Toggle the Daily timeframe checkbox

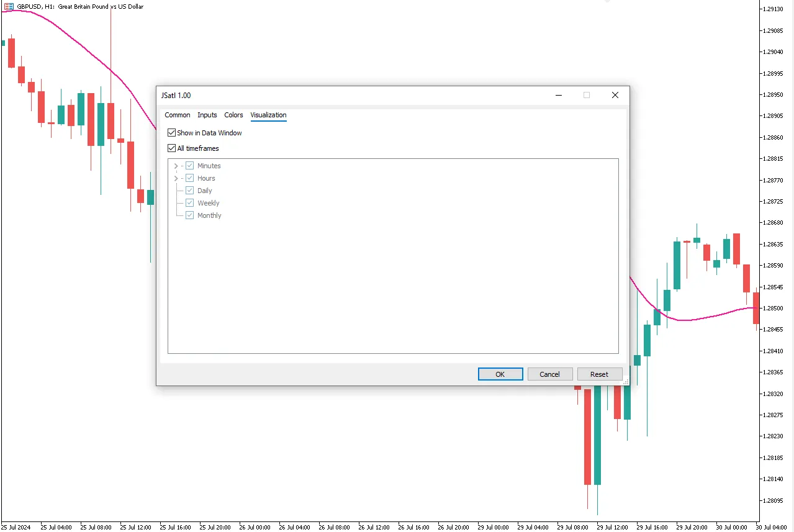point(190,191)
